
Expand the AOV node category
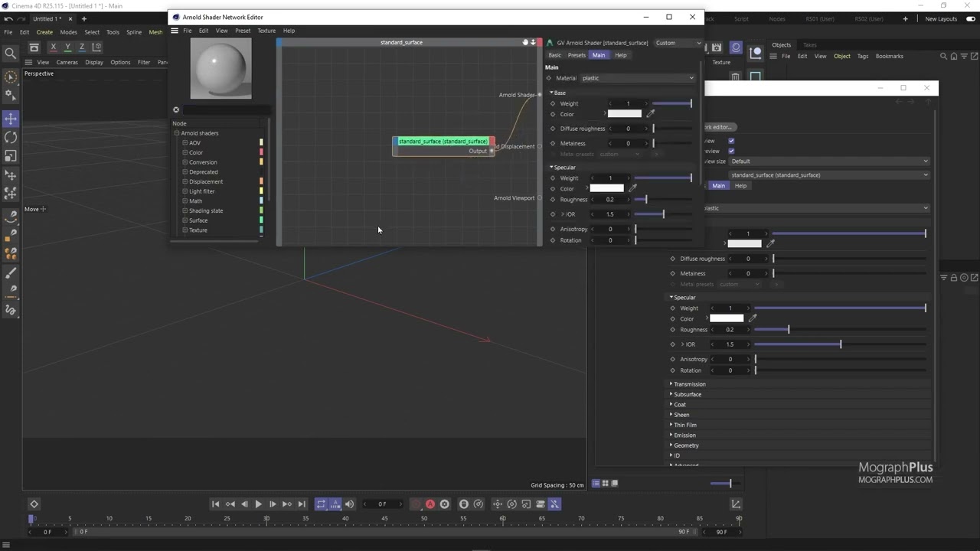coord(185,143)
